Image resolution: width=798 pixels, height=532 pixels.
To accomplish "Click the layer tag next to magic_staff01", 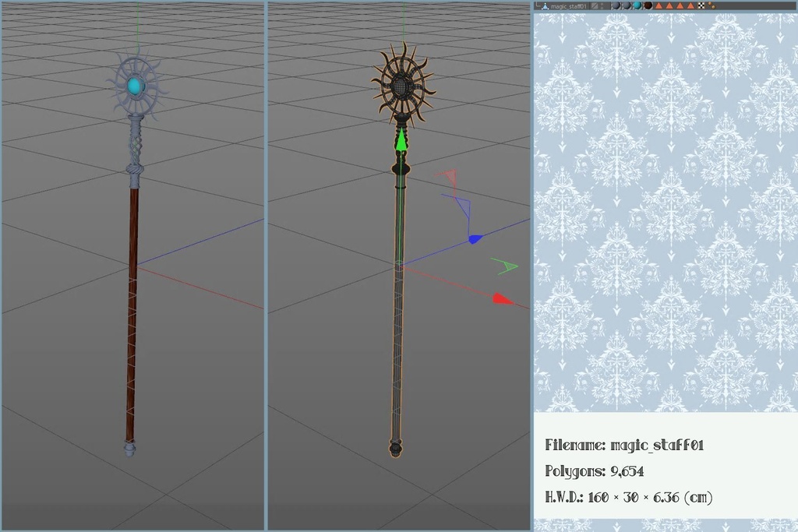I will pyautogui.click(x=595, y=6).
